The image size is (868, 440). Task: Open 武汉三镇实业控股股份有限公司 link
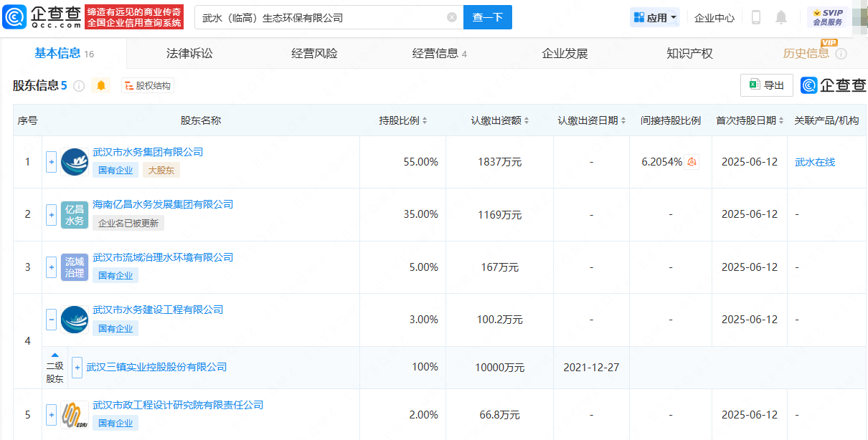click(156, 367)
